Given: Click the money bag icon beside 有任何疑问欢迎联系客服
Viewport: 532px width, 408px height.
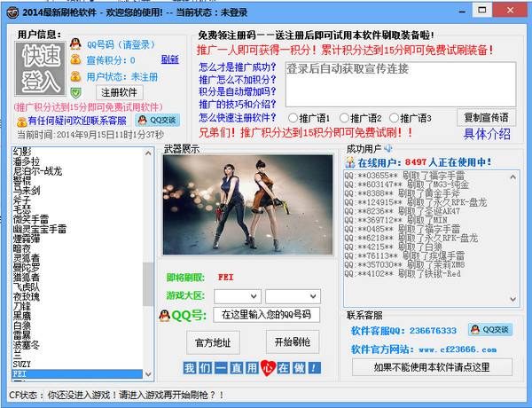Looking at the screenshot, I should coord(21,122).
